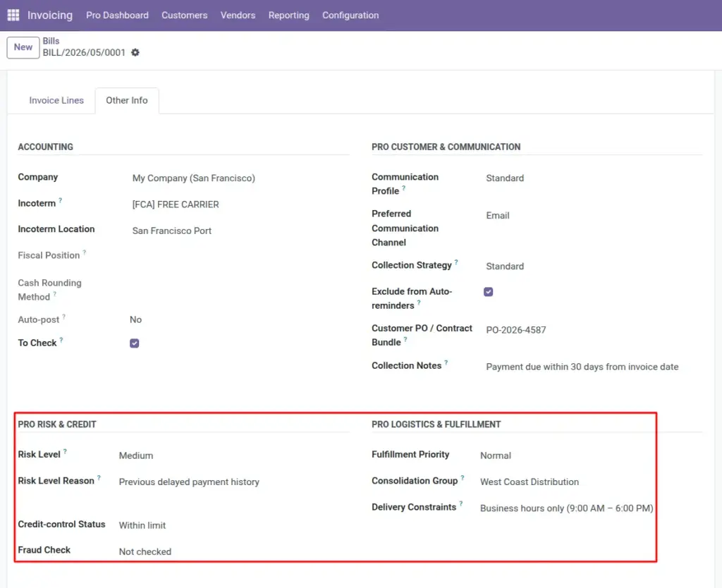
Task: Uncheck Exclude from Auto-reminders checkbox
Action: click(x=489, y=292)
